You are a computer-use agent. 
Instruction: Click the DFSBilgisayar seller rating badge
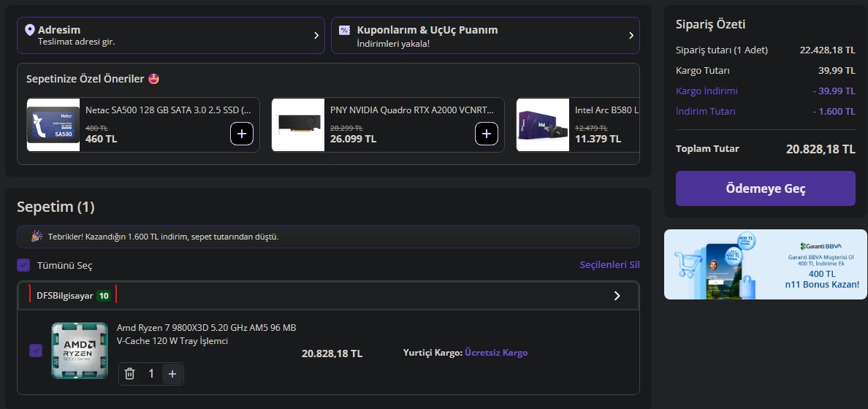[x=104, y=296]
